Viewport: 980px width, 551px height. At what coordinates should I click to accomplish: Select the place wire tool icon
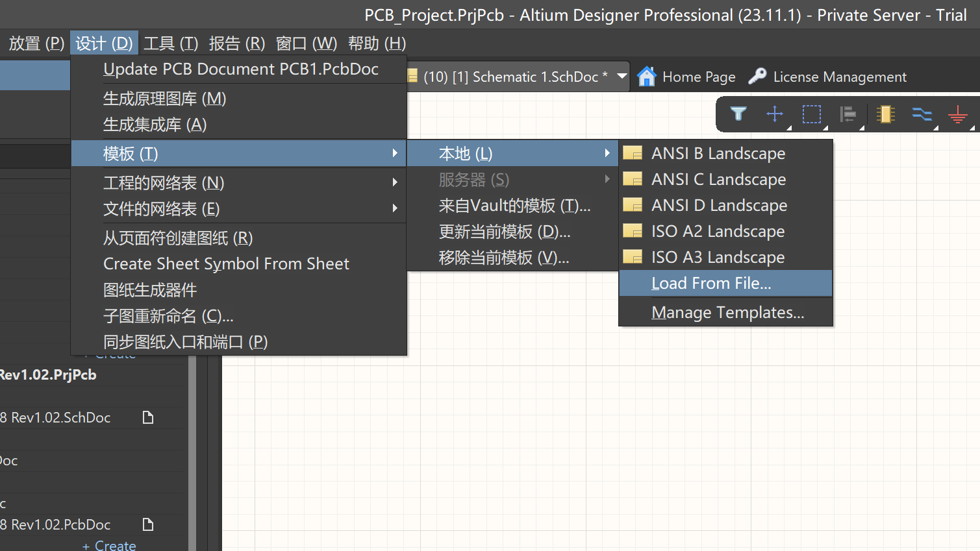[922, 114]
